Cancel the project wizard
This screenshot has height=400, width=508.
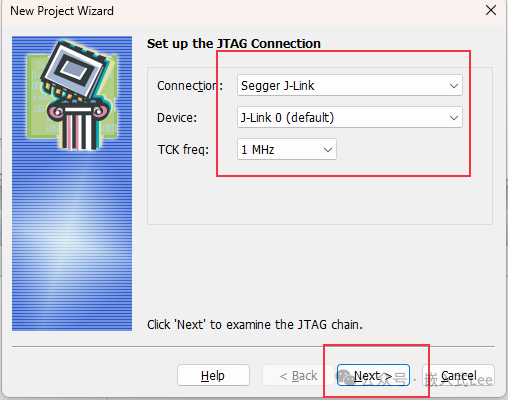[x=458, y=375]
